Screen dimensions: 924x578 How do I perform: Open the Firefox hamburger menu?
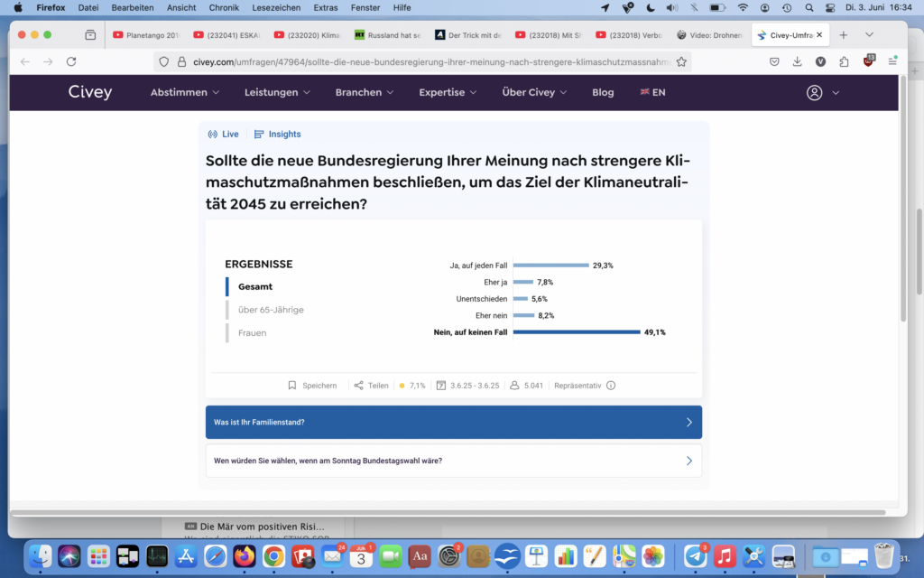point(892,62)
